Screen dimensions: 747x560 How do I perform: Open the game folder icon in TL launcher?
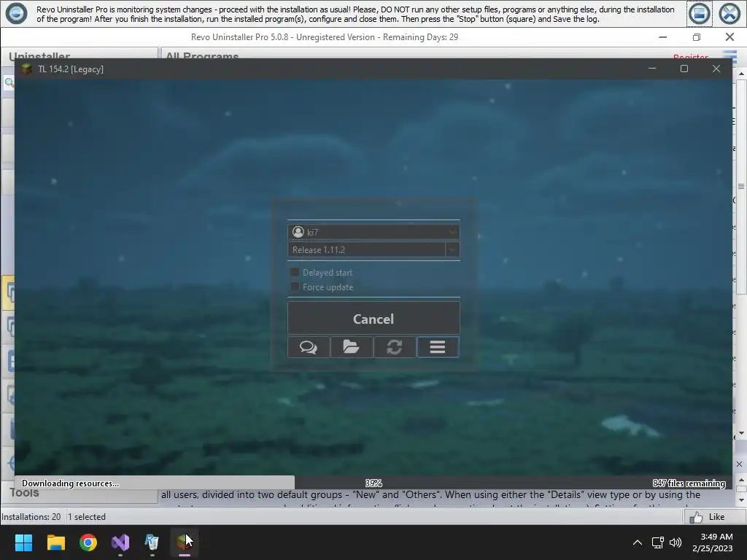[x=352, y=346]
